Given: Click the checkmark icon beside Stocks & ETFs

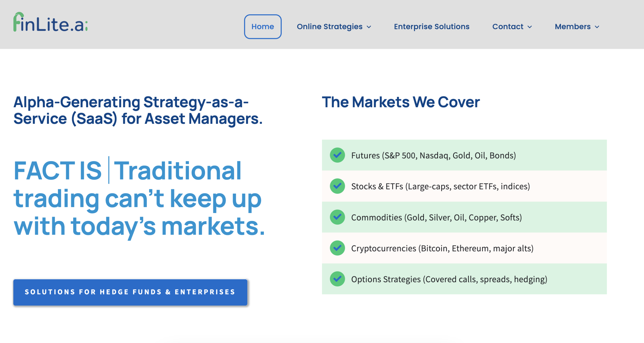Looking at the screenshot, I should pyautogui.click(x=337, y=186).
